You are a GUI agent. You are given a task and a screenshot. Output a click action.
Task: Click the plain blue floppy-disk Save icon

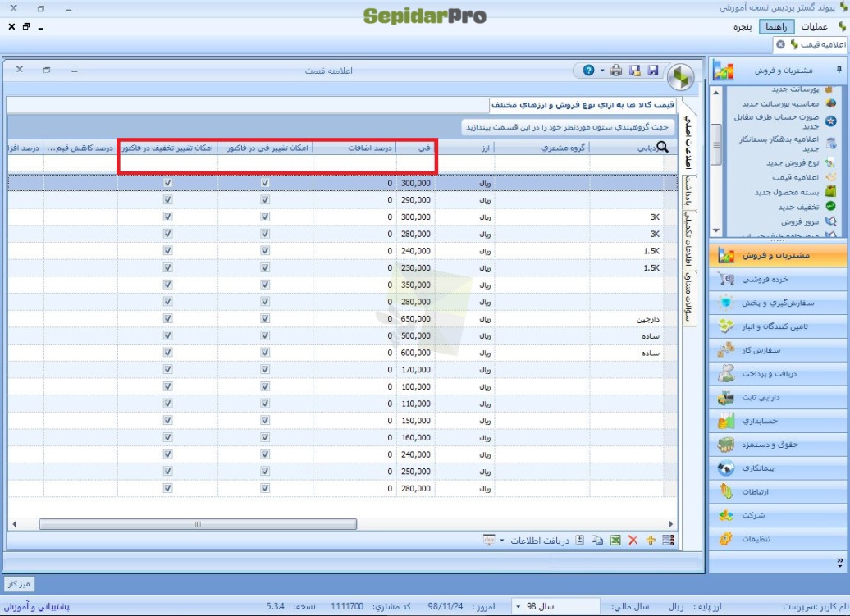(x=653, y=71)
